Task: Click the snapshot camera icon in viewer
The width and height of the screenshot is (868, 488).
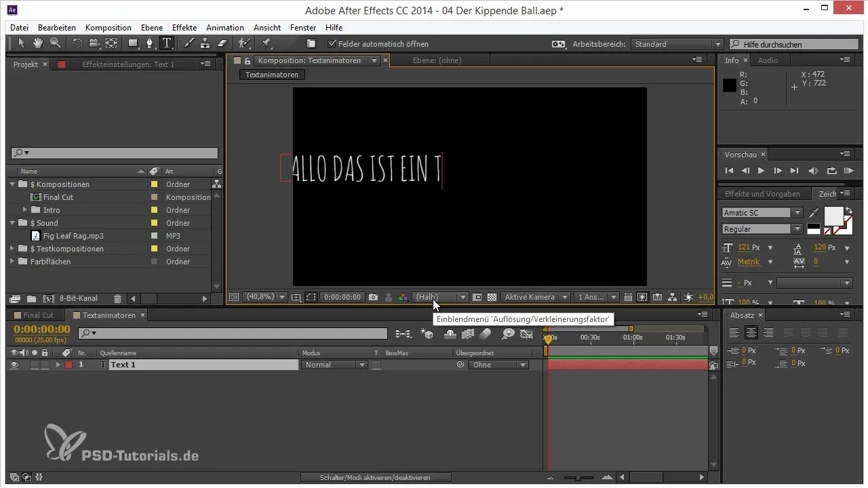Action: coord(373,297)
